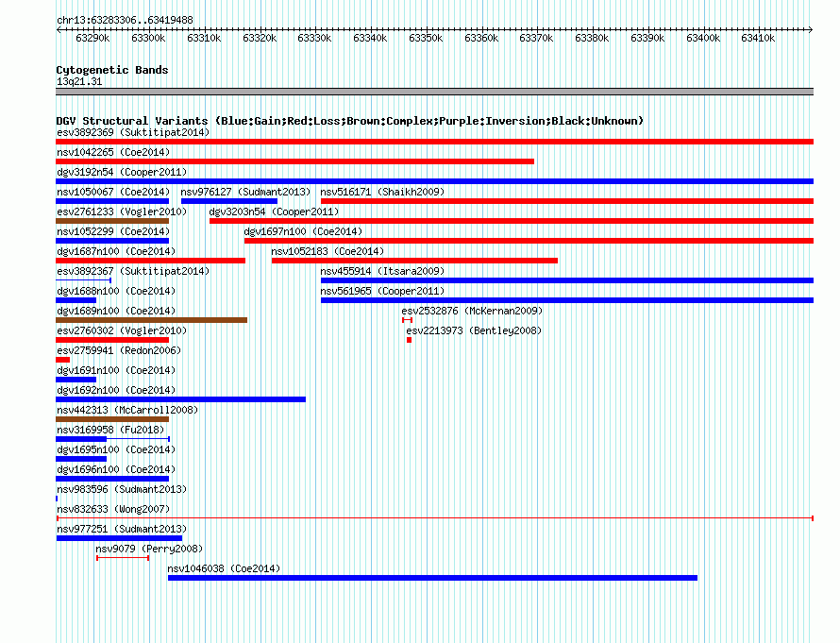
Task: Click the nsv9079 (Perry2008) red interval
Action: [123, 558]
